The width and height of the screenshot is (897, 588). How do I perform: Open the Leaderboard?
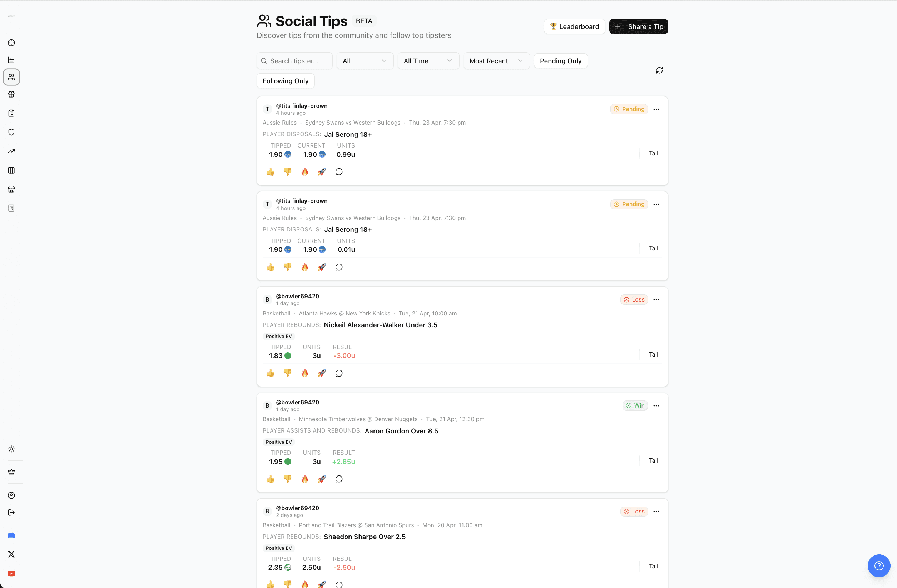[x=574, y=27]
